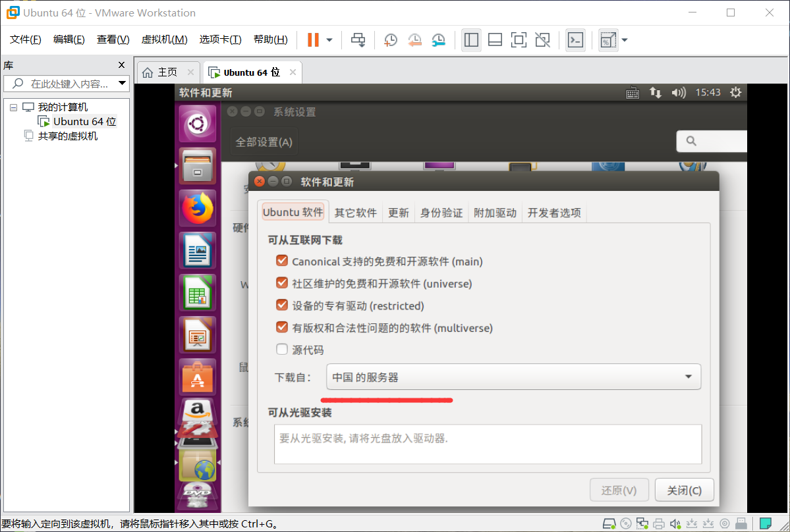This screenshot has width=790, height=532.
Task: Open the 编辑(E) menu
Action: click(69, 40)
